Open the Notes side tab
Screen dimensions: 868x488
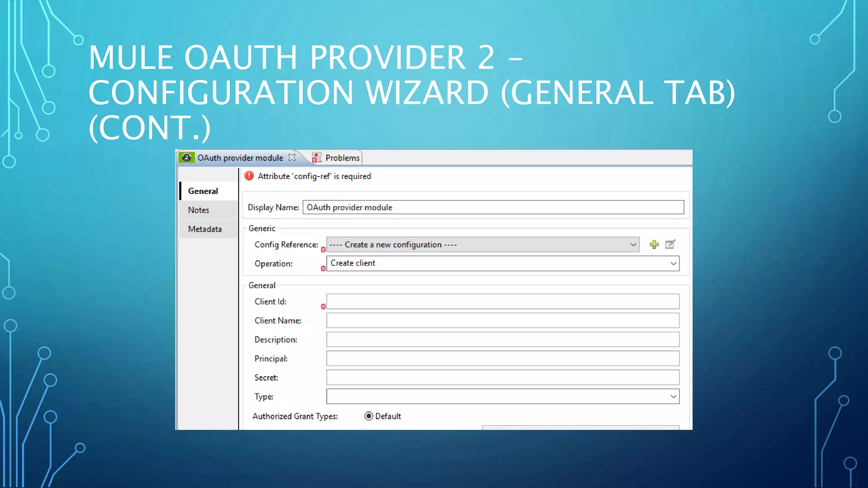pyautogui.click(x=199, y=210)
